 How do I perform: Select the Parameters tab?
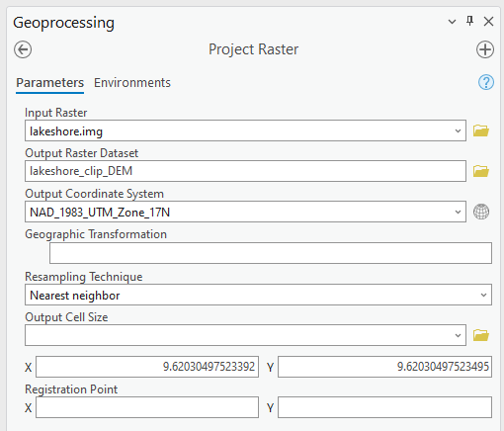tap(49, 83)
